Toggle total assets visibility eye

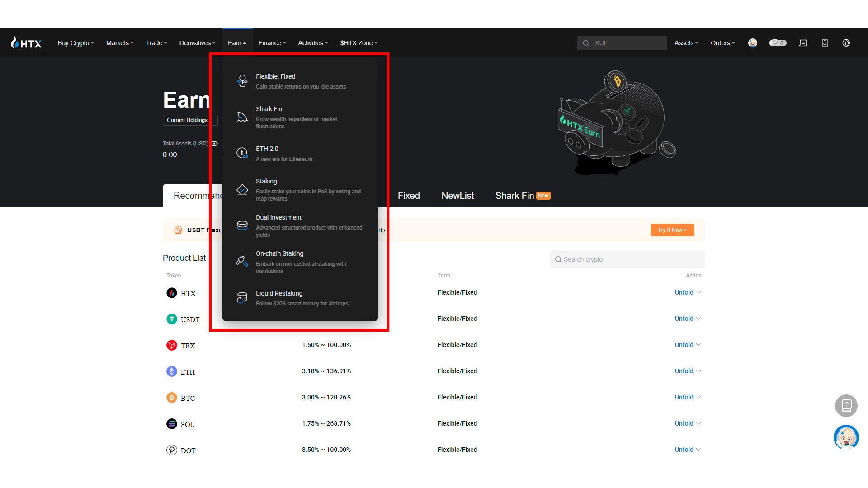[215, 144]
